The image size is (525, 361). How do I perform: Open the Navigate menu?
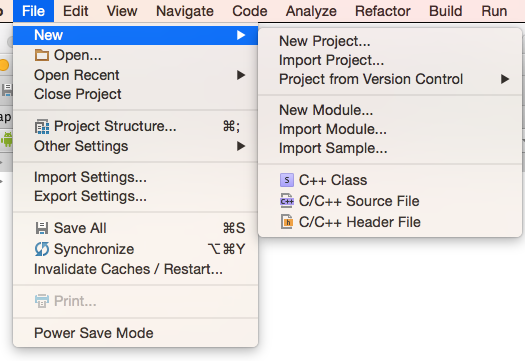click(x=185, y=11)
